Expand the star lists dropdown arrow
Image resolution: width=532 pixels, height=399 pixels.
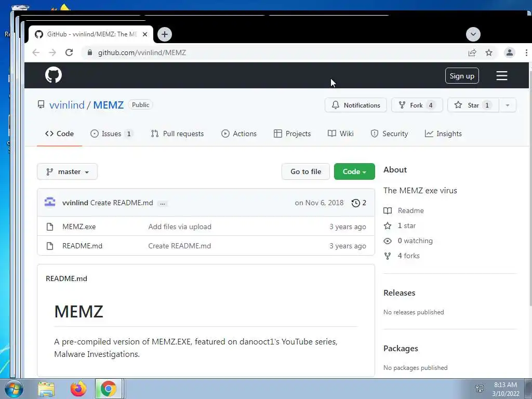tap(508, 105)
